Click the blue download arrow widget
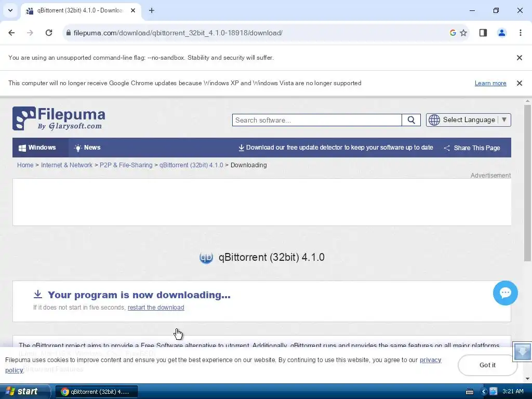 pyautogui.click(x=522, y=351)
